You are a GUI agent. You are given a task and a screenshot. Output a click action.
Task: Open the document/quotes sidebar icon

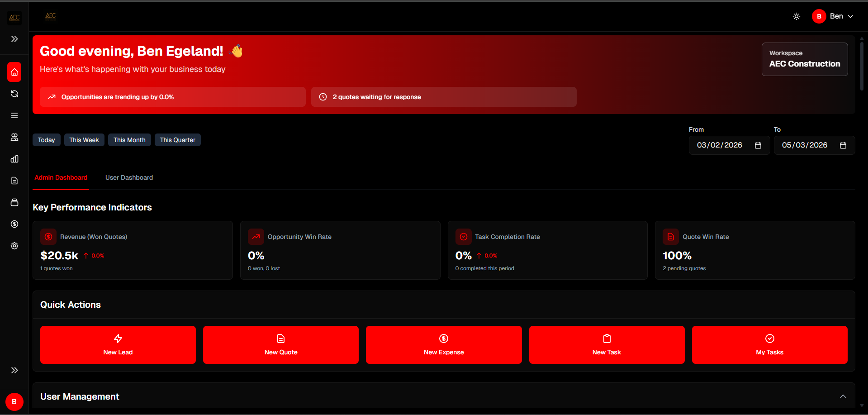(x=14, y=181)
